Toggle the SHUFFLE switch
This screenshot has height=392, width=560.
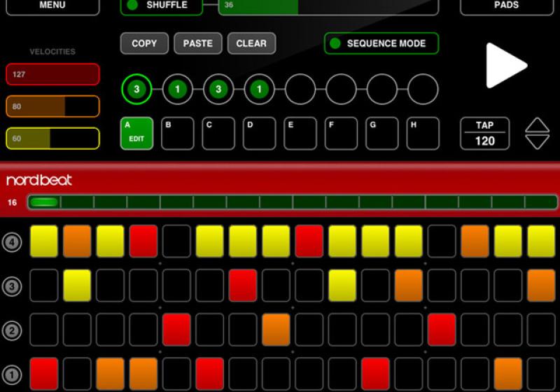tap(161, 6)
